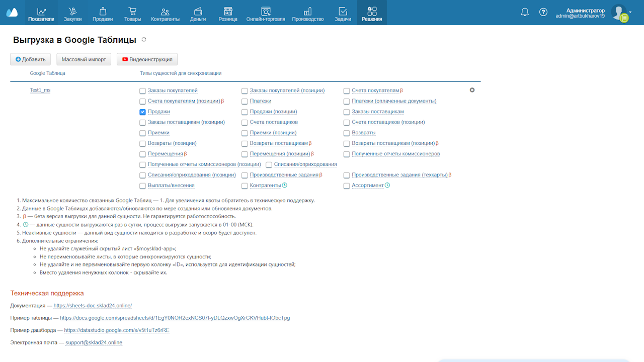Image resolution: width=644 pixels, height=362 pixels.
Task: Uncheck the Продажи checkbox
Action: (143, 112)
